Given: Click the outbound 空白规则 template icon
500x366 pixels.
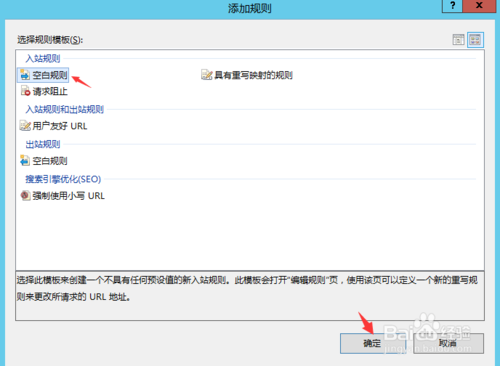Looking at the screenshot, I should (25, 161).
